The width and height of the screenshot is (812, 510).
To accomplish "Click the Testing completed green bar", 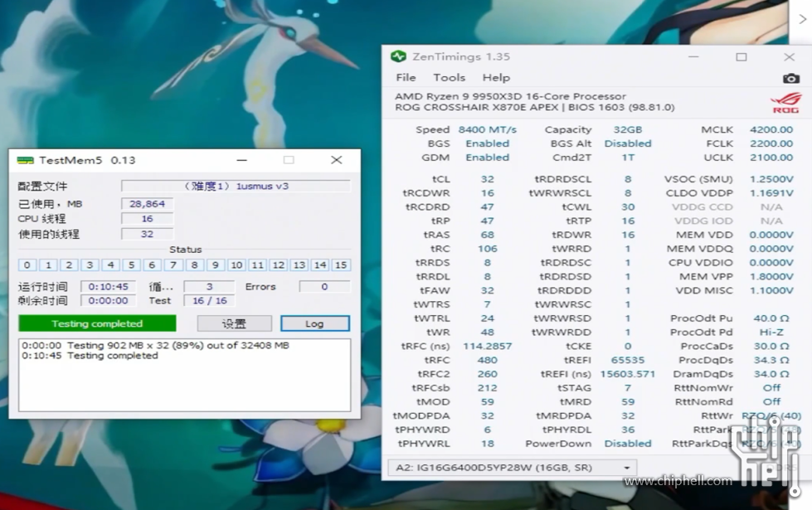I will click(97, 323).
